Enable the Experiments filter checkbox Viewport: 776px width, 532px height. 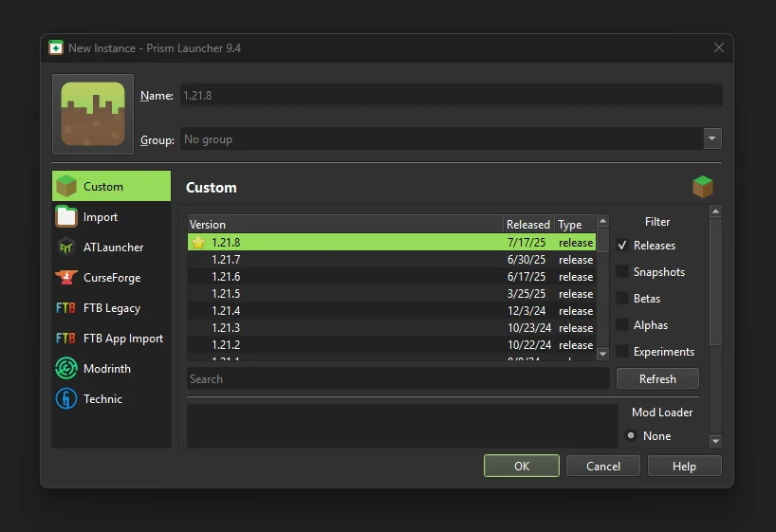(x=622, y=352)
